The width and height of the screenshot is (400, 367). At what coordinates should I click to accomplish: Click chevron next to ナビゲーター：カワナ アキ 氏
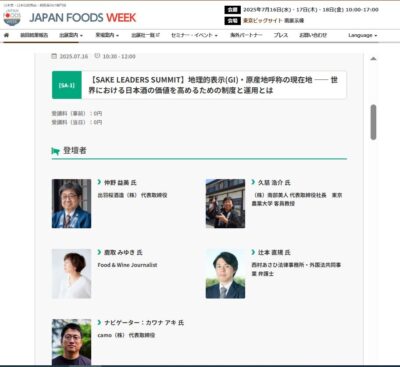[x=99, y=322]
